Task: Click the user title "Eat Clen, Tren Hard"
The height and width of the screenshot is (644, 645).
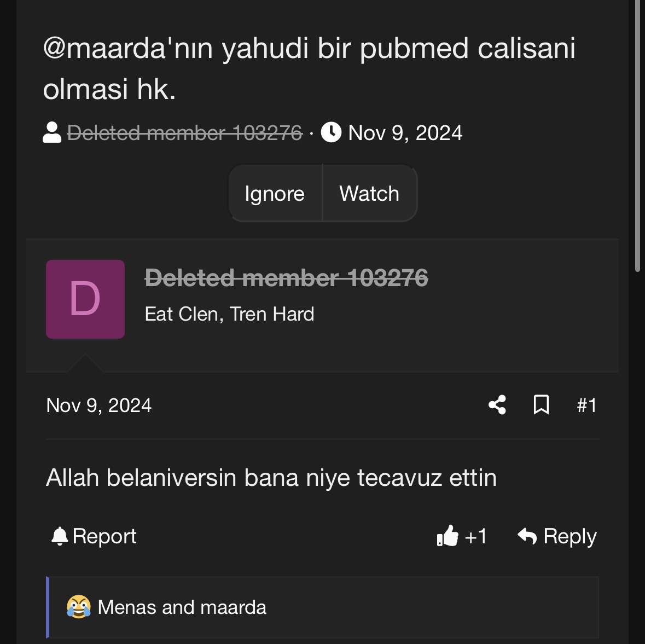Action: pos(229,314)
